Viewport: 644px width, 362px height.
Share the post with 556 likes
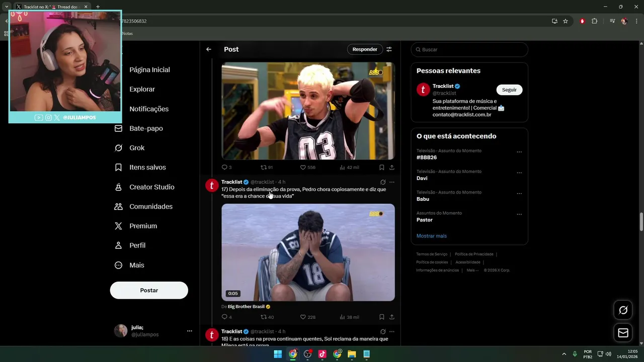(392, 167)
